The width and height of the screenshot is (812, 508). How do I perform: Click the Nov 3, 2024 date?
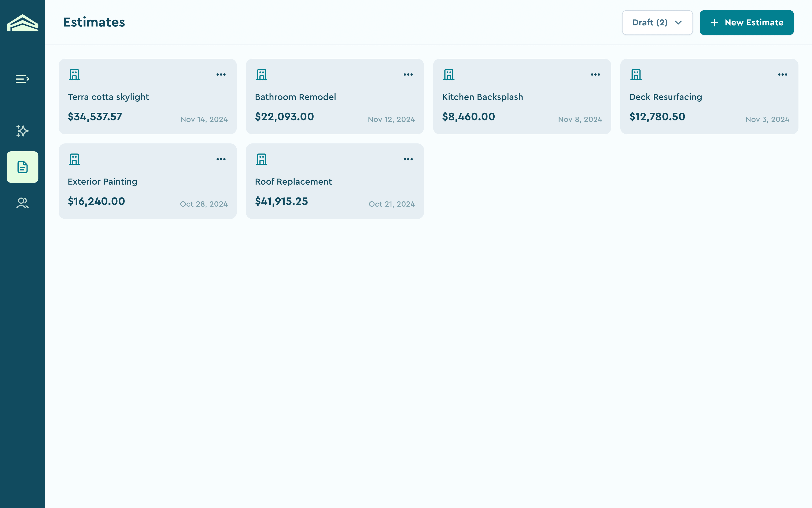click(x=767, y=120)
